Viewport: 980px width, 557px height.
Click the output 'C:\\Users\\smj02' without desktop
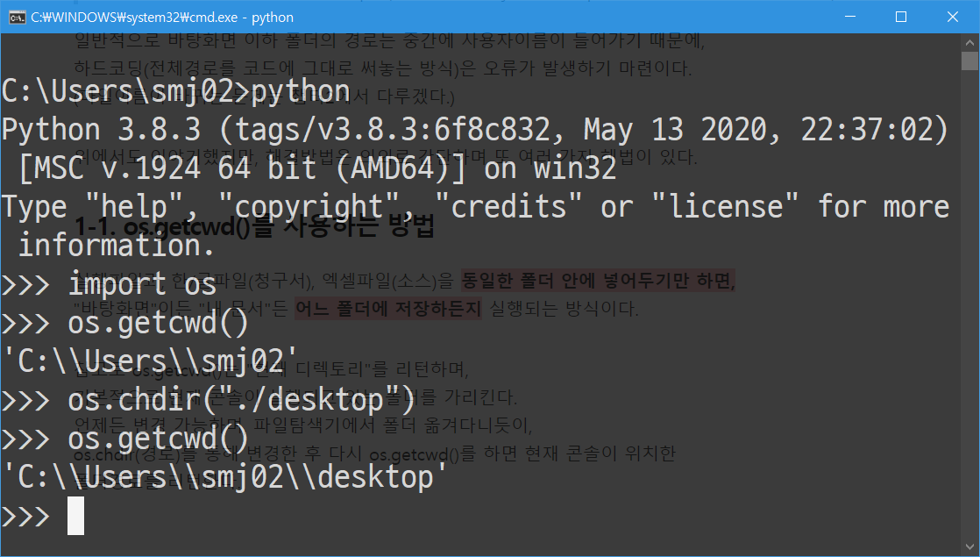tap(149, 361)
